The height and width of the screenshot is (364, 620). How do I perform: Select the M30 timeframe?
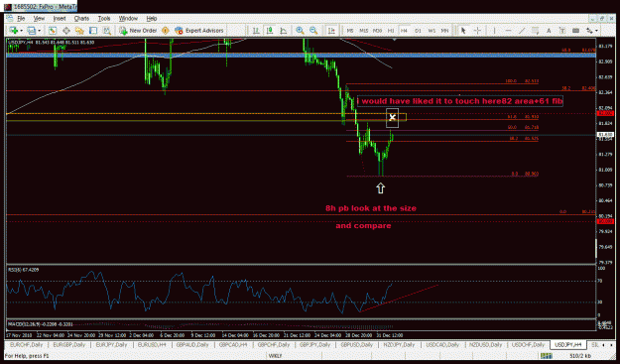378,31
